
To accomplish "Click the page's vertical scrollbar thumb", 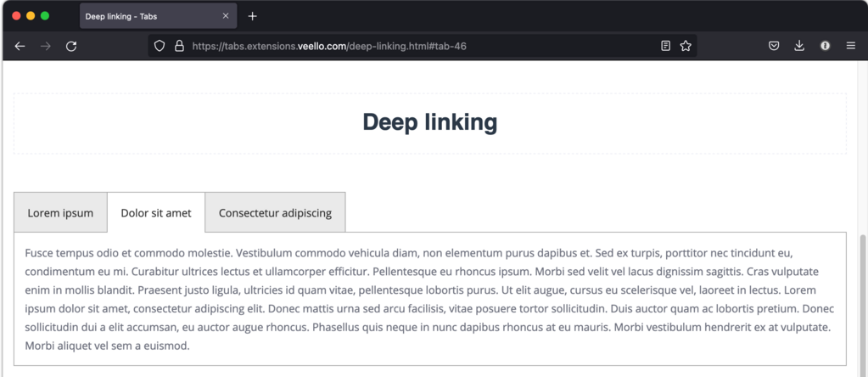I will 863,306.
